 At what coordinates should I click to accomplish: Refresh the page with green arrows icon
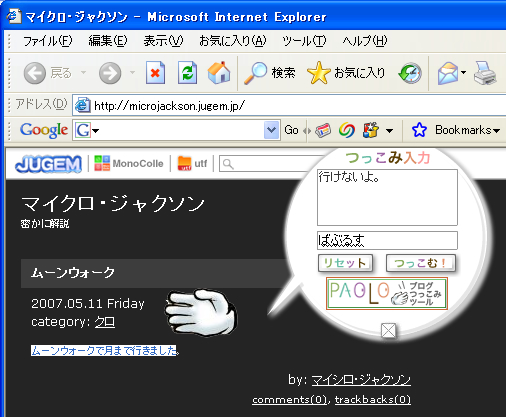pos(187,73)
